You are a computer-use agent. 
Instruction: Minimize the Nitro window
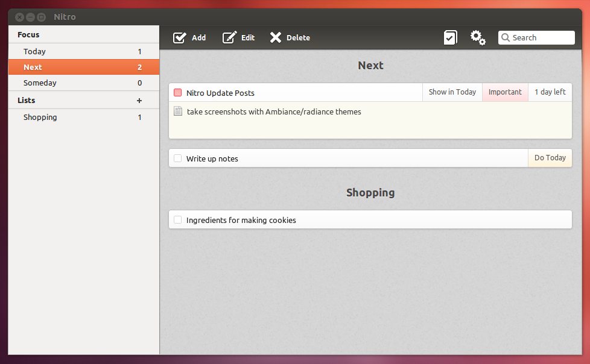(31, 17)
